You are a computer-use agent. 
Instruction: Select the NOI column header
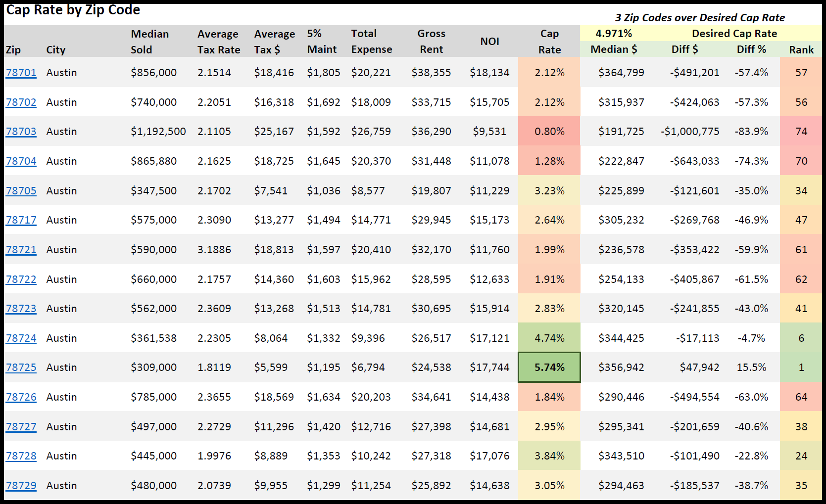point(489,42)
